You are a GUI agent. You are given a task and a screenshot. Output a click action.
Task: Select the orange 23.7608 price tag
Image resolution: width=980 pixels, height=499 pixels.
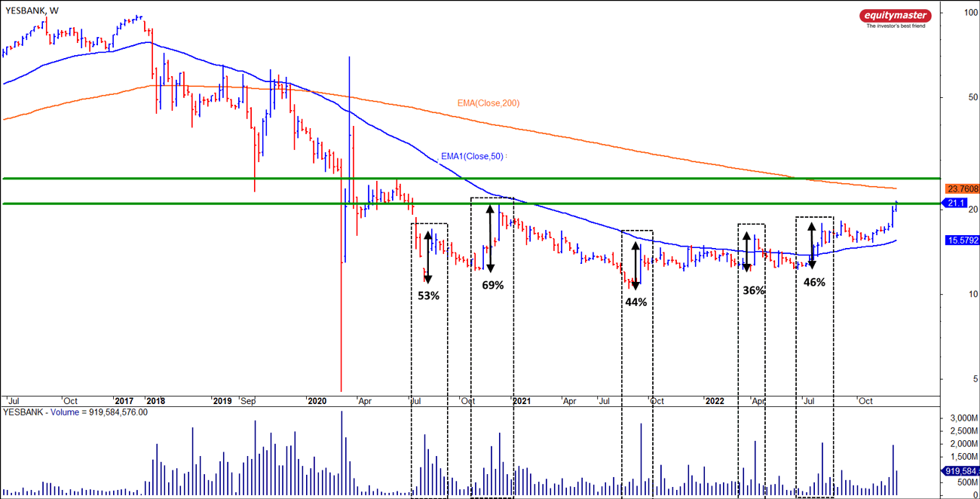961,188
